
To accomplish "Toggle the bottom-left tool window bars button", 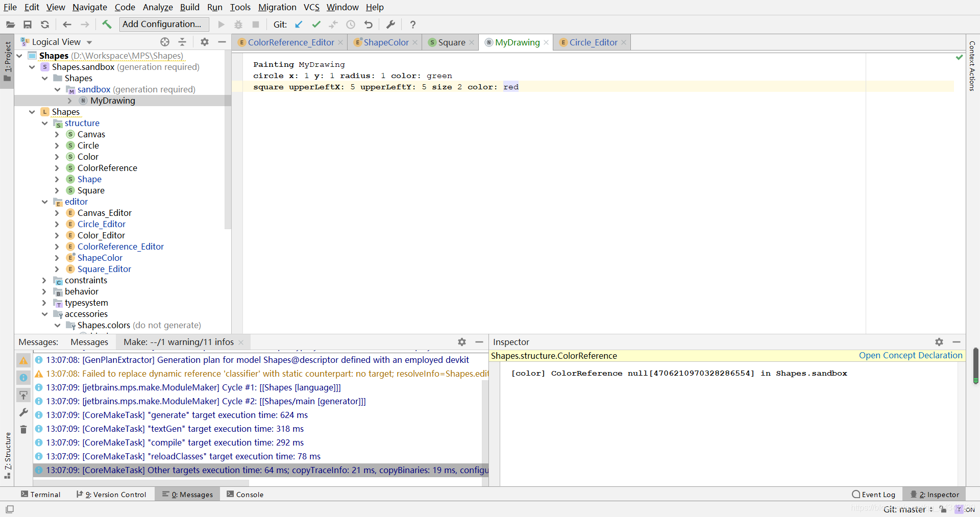I will click(x=10, y=509).
